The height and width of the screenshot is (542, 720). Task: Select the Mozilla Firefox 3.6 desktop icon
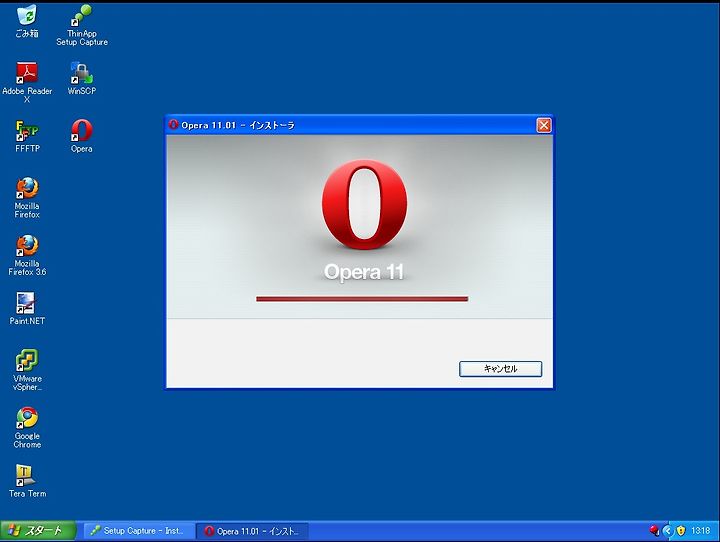27,255
